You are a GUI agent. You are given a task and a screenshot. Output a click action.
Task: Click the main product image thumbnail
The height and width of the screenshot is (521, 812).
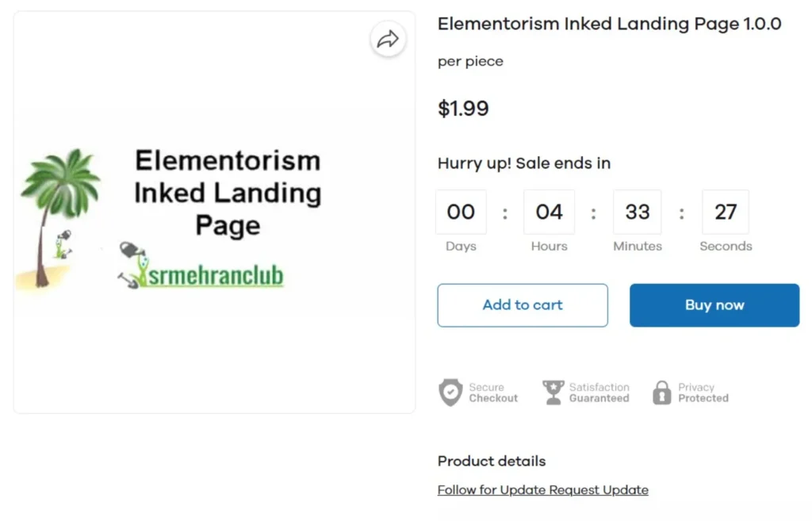[213, 212]
